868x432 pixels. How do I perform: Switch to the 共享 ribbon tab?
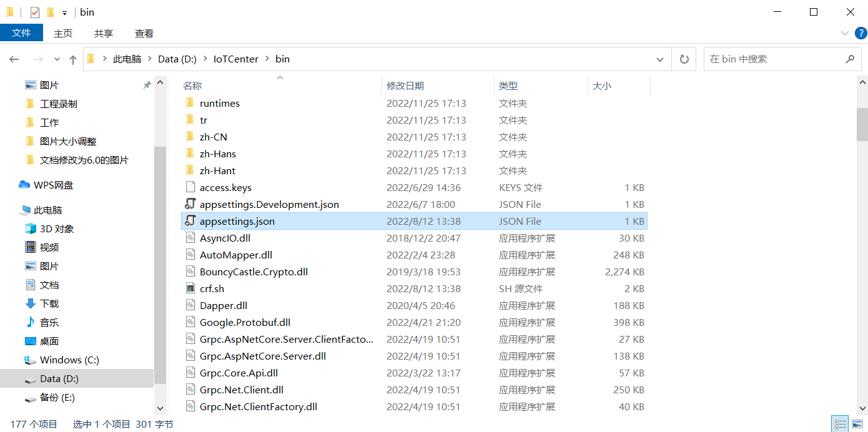pos(104,33)
